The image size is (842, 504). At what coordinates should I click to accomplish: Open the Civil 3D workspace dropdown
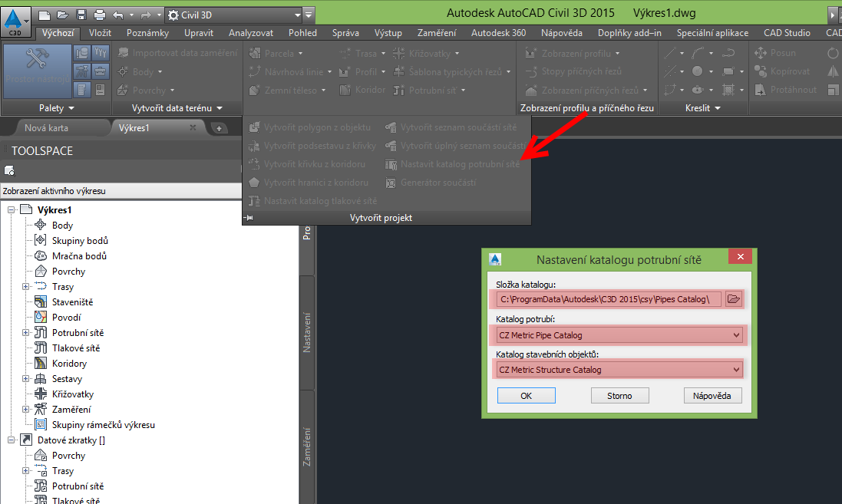(x=296, y=14)
